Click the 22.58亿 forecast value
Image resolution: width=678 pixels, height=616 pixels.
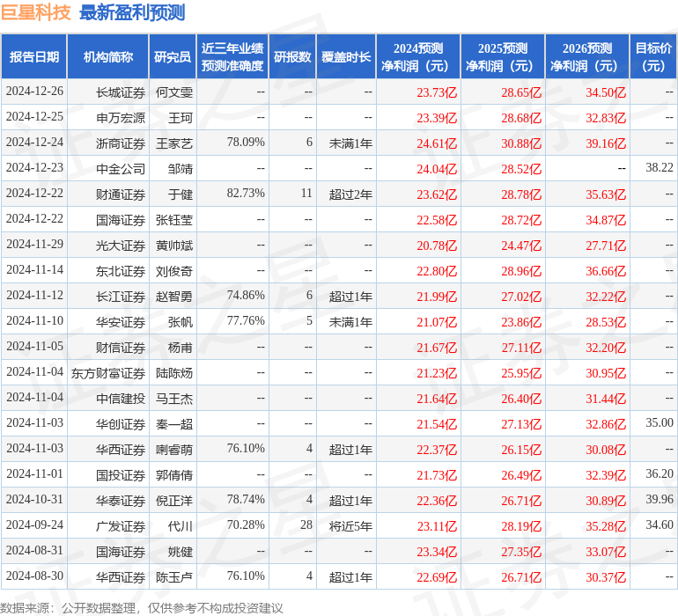[437, 220]
